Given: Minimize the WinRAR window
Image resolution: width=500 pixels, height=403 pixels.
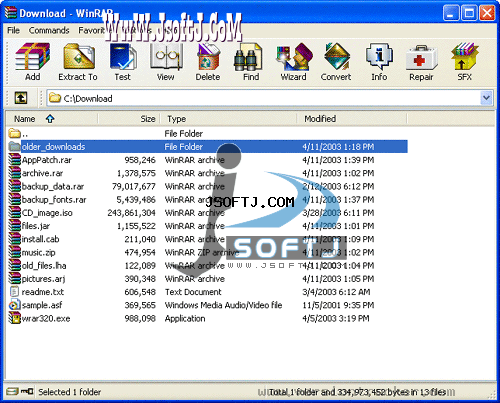Looking at the screenshot, I should [451, 13].
